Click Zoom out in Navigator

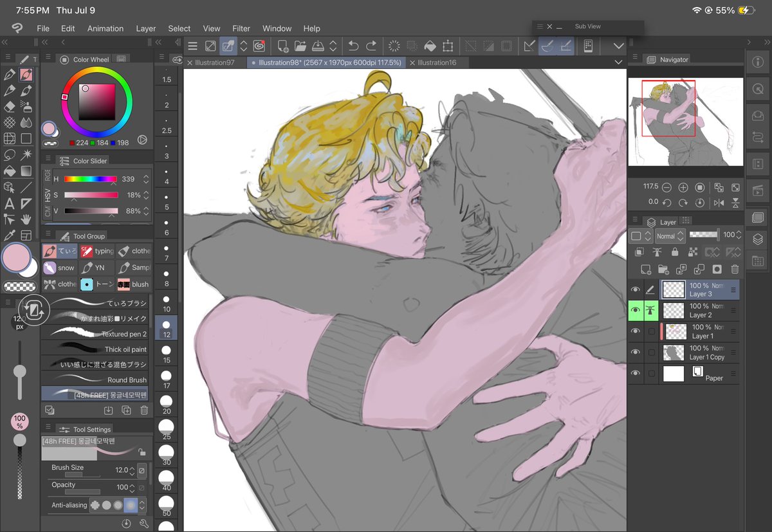(666, 188)
